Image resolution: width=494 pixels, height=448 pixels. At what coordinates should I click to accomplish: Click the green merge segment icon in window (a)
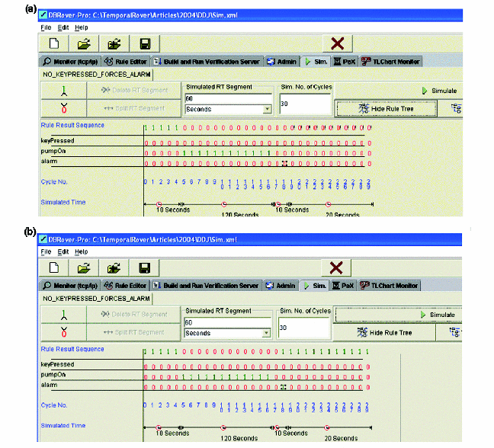(63, 91)
